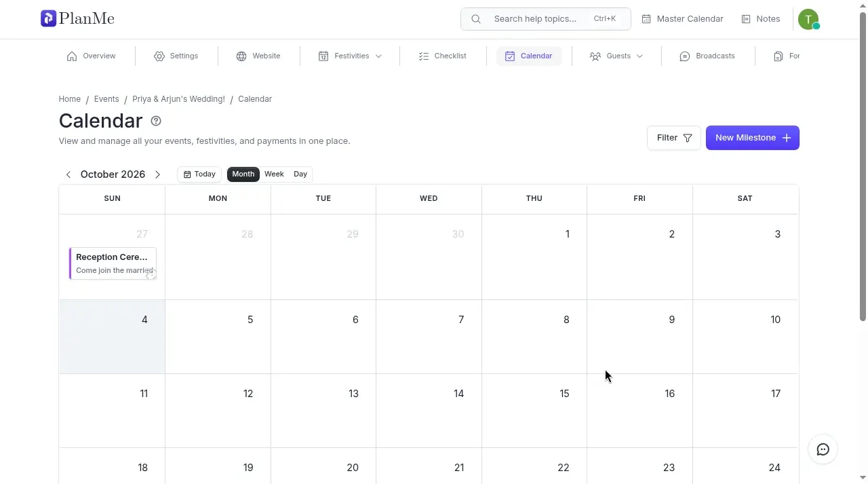Select October 10 day cell
This screenshot has height=484, width=868.
745,337
